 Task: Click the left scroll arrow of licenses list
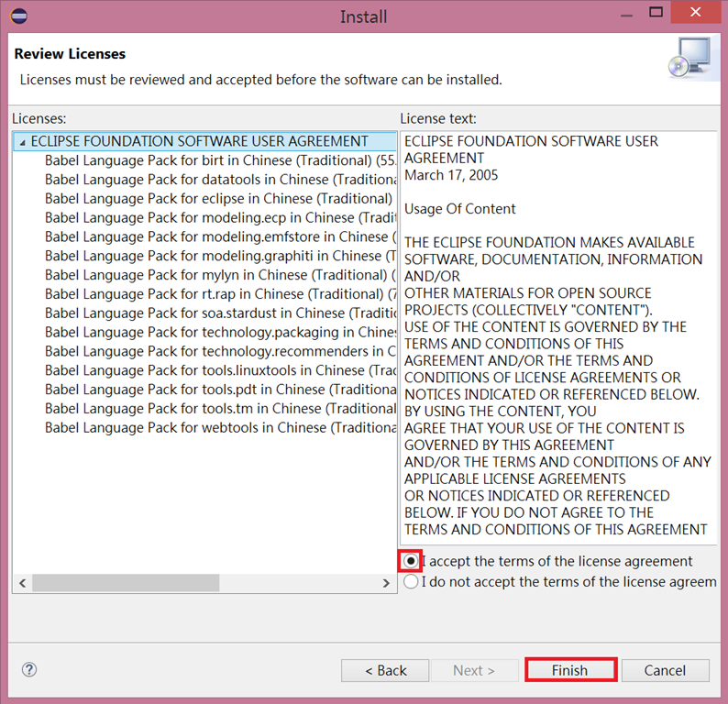[x=22, y=583]
